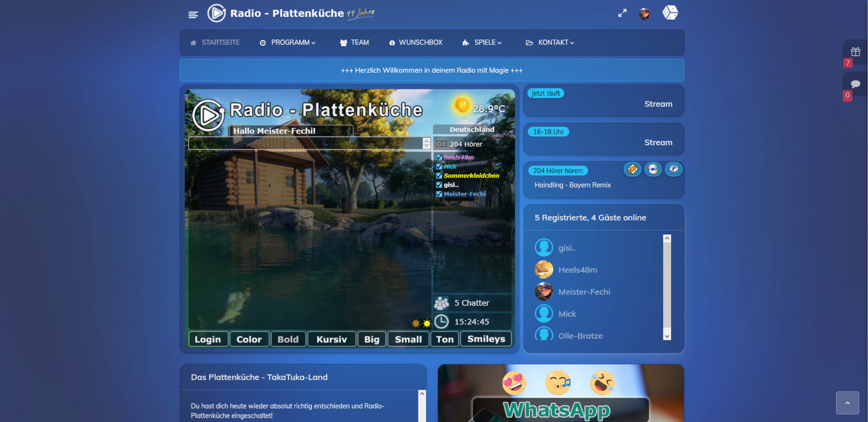Toggle Bold text formatting in chat
868x422 pixels.
(288, 339)
